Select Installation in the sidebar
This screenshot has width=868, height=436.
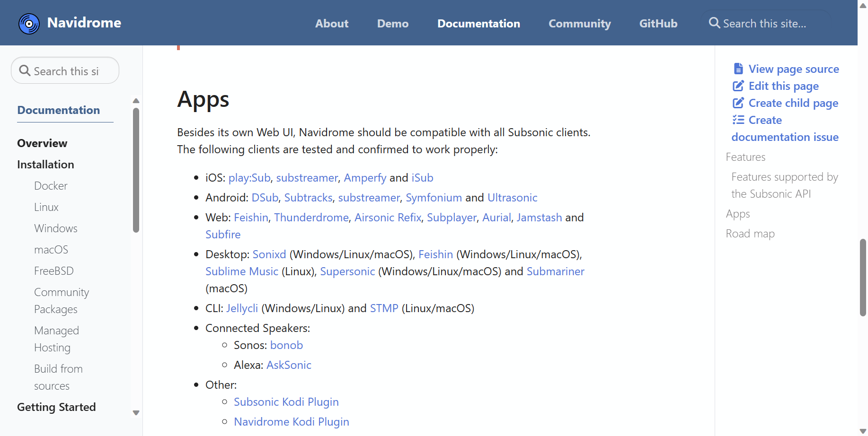(x=45, y=165)
